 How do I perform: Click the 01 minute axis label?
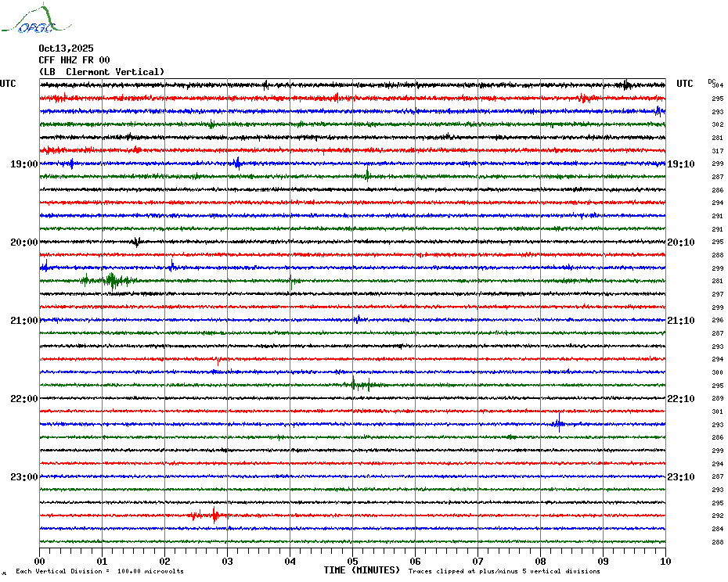click(x=102, y=561)
